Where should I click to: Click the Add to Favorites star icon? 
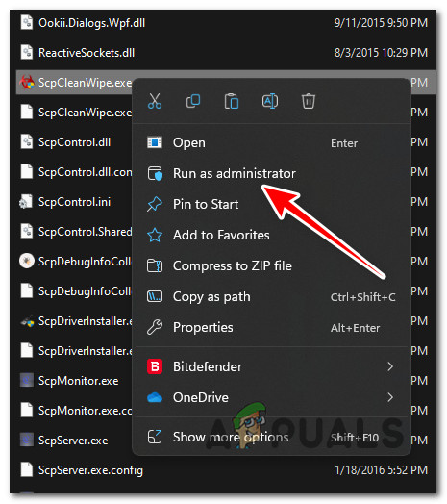(x=155, y=235)
